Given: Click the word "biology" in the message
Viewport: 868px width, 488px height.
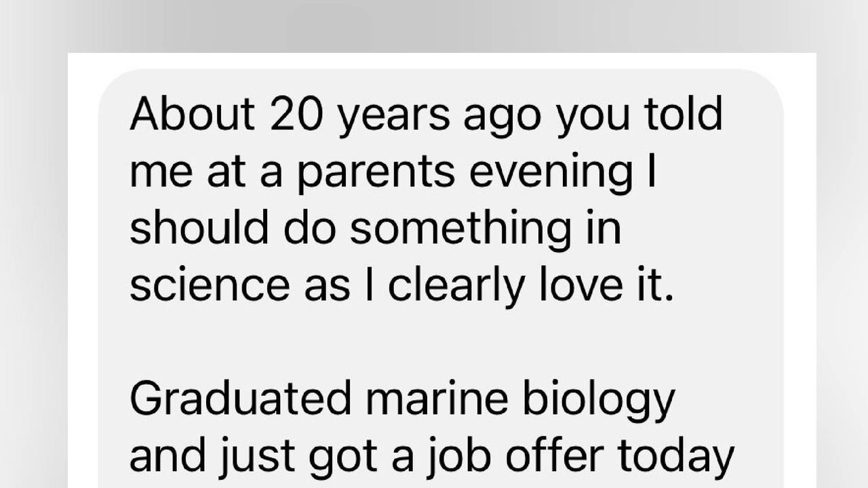Looking at the screenshot, I should click(x=598, y=399).
